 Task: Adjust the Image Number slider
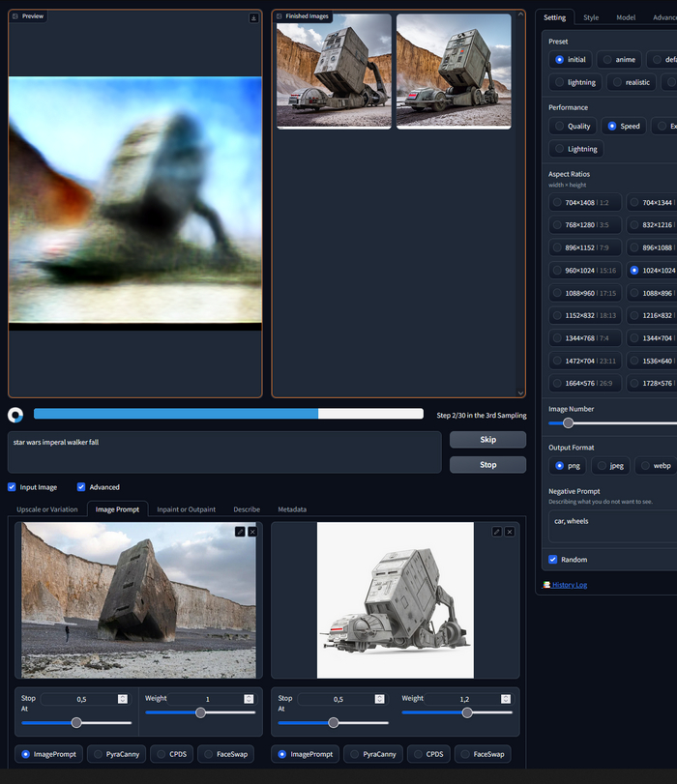[569, 422]
